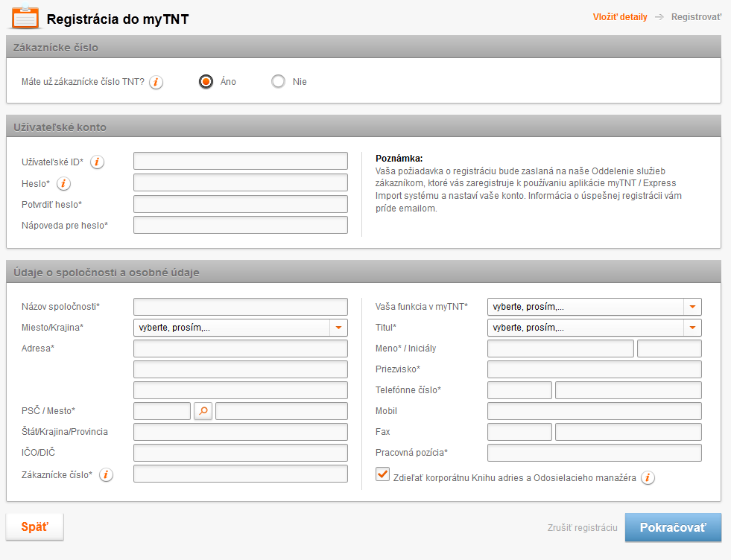Click the Registrácia do myTNT title
This screenshot has width=731, height=560.
click(x=118, y=19)
